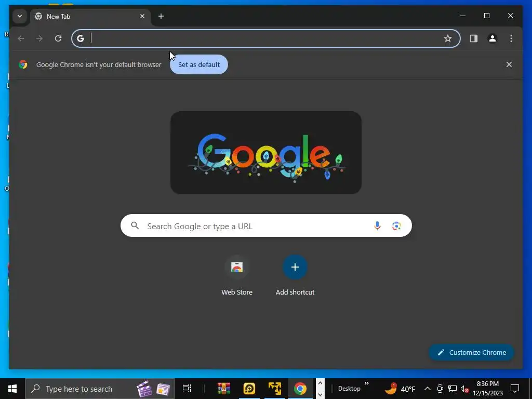Open the yellow magnifier app in taskbar
The image size is (532, 399).
249,389
